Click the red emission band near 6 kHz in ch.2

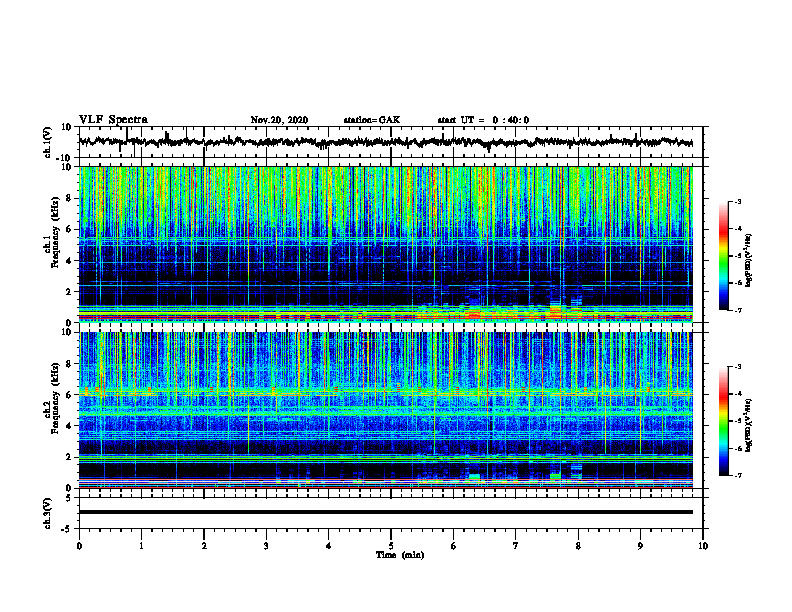[386, 391]
